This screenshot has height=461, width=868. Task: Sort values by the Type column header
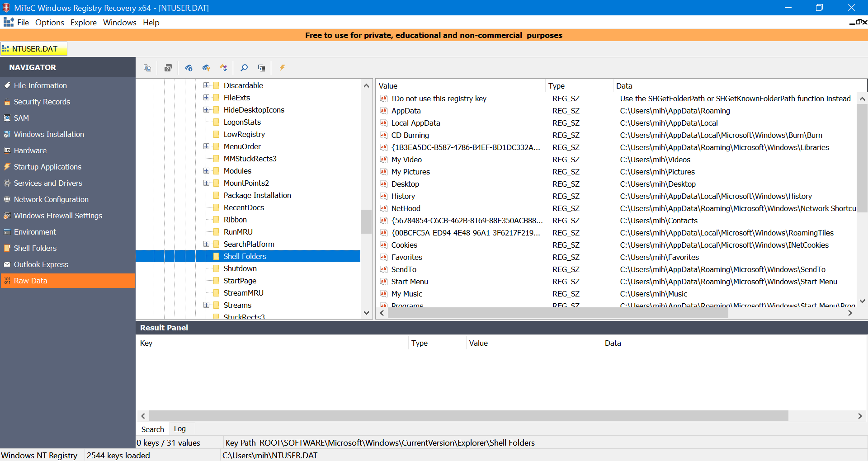point(579,86)
